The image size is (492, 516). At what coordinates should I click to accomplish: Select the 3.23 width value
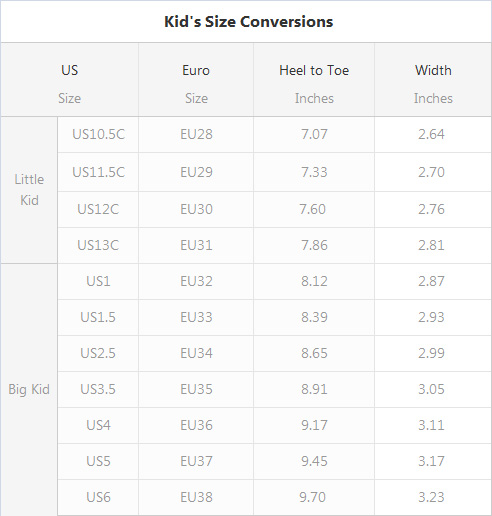(x=431, y=497)
